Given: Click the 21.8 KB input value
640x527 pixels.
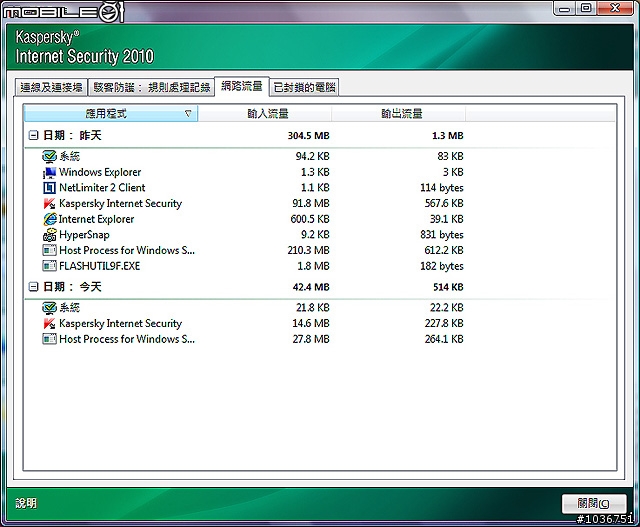Looking at the screenshot, I should coord(312,307).
